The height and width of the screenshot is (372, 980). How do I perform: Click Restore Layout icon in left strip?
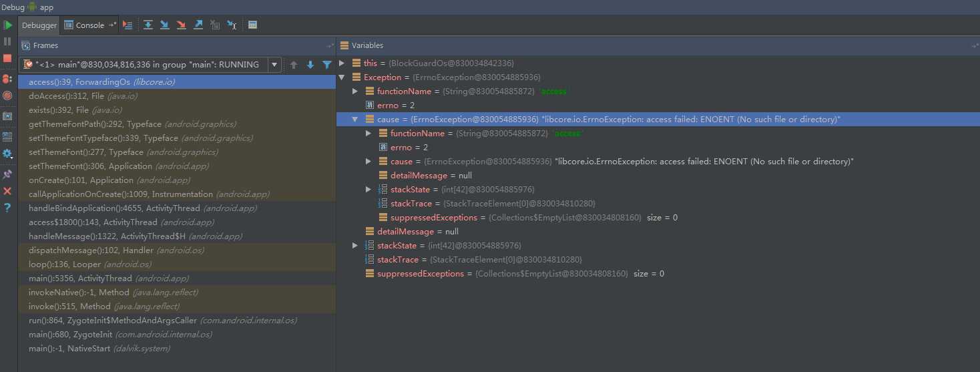[7, 137]
